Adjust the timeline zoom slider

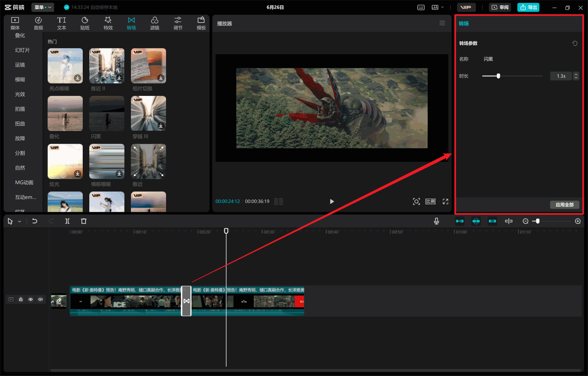click(x=537, y=221)
